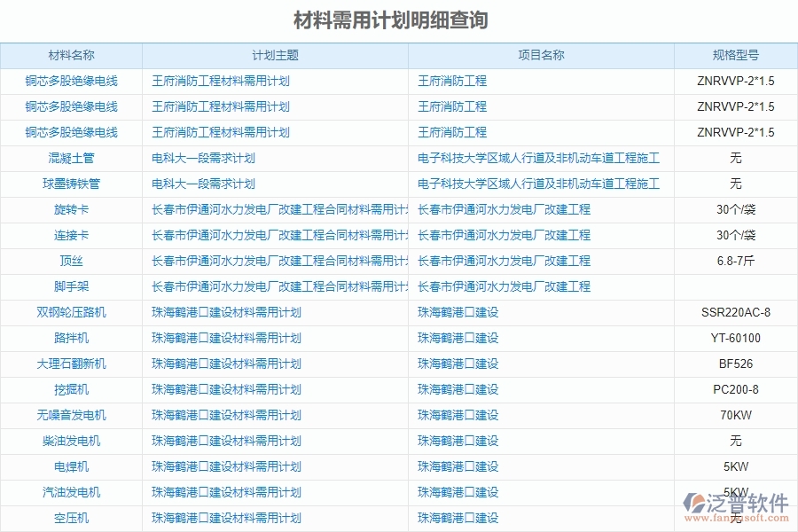The height and width of the screenshot is (532, 798).
Task: Open plan link in 连接卡 row
Action: (277, 235)
